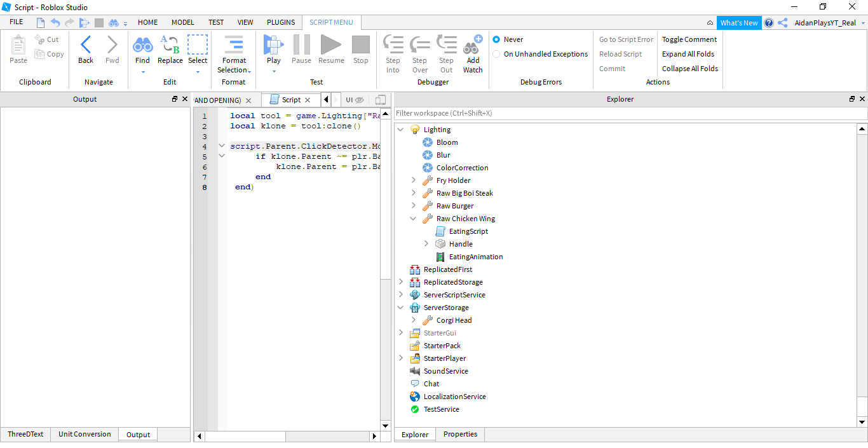Image resolution: width=868 pixels, height=448 pixels.
Task: Click the Step Into debugger icon
Action: pyautogui.click(x=393, y=45)
